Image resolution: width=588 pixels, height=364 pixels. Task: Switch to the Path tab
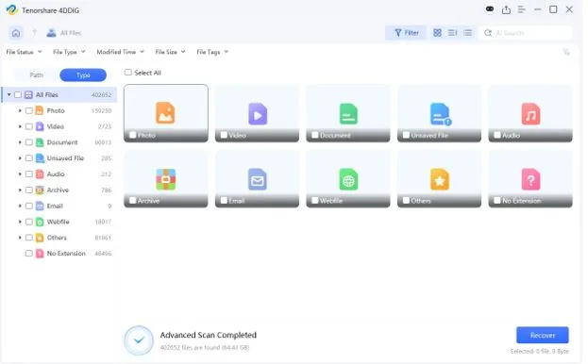point(37,75)
